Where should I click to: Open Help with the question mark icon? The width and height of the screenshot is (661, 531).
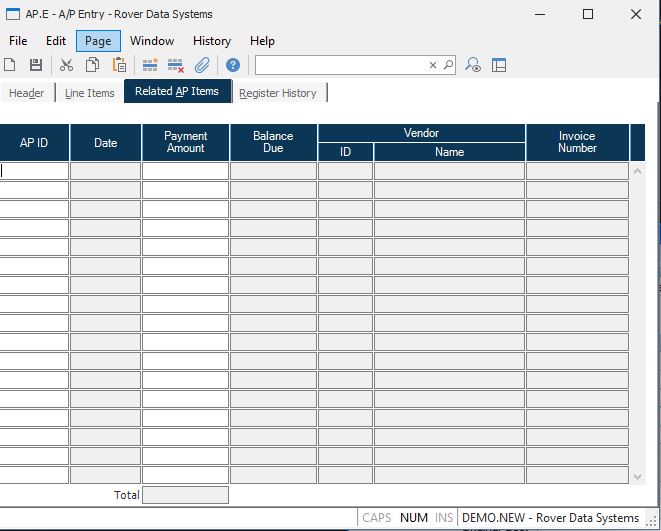(x=233, y=65)
